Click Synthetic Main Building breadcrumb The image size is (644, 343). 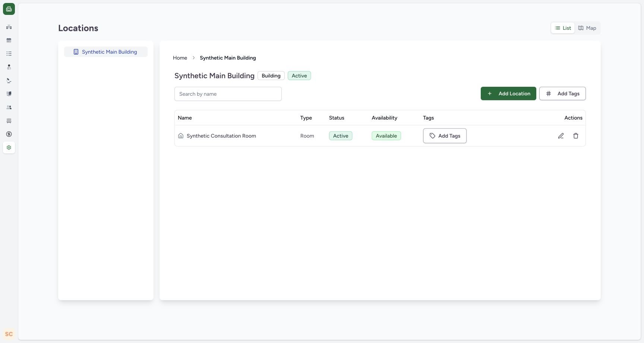point(228,58)
